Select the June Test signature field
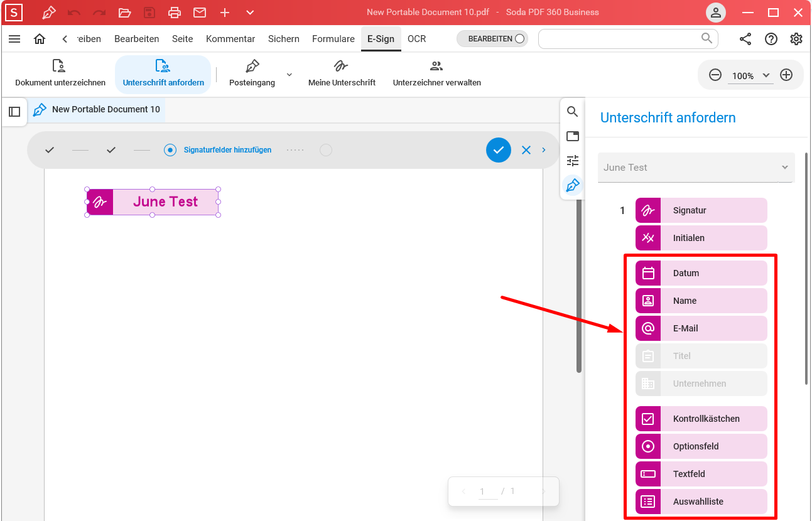 [153, 201]
